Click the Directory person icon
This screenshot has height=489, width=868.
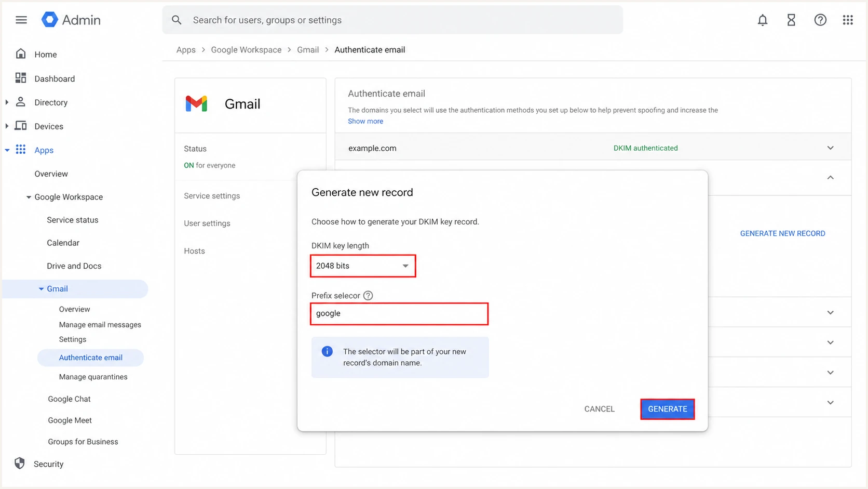tap(21, 102)
